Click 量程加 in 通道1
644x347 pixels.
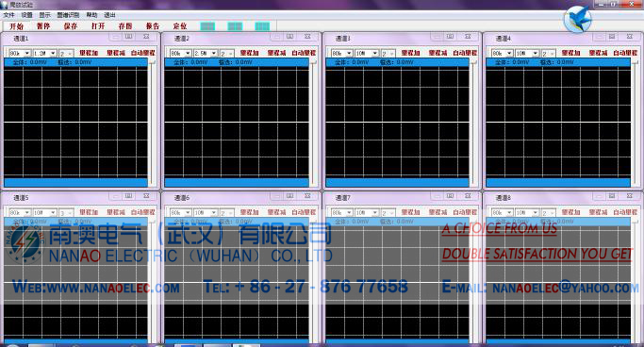(x=89, y=53)
